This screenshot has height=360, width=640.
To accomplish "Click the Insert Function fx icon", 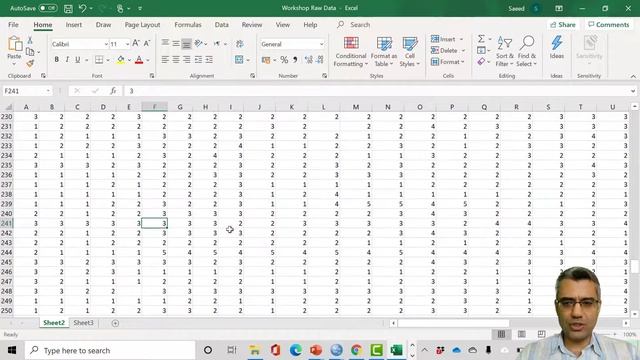I will [113, 91].
